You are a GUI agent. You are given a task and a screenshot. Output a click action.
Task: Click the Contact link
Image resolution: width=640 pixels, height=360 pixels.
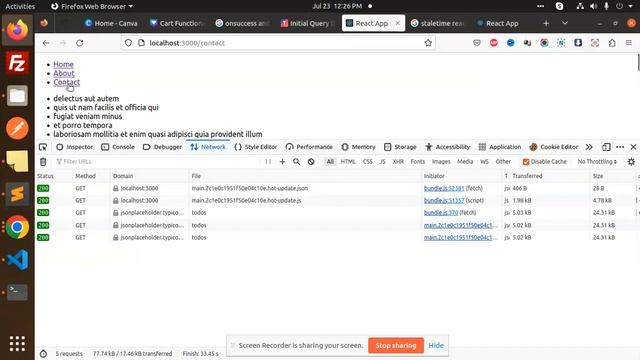pyautogui.click(x=67, y=82)
